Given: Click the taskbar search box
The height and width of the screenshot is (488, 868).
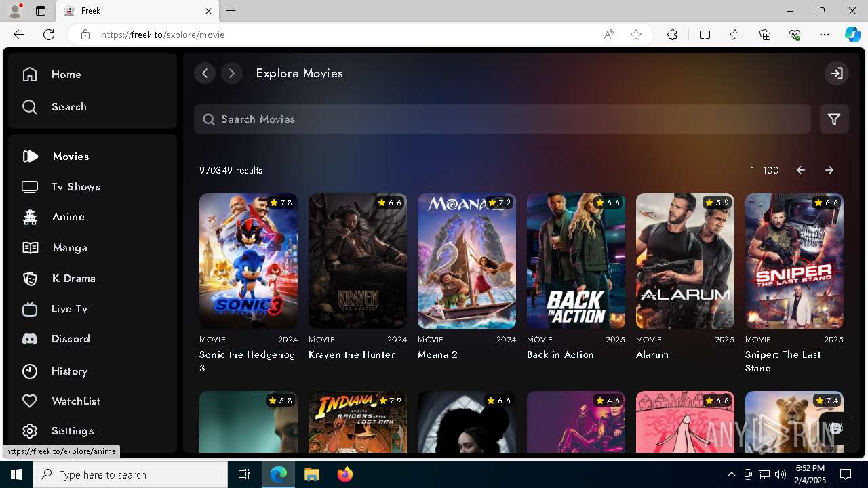Looking at the screenshot, I should tap(130, 474).
